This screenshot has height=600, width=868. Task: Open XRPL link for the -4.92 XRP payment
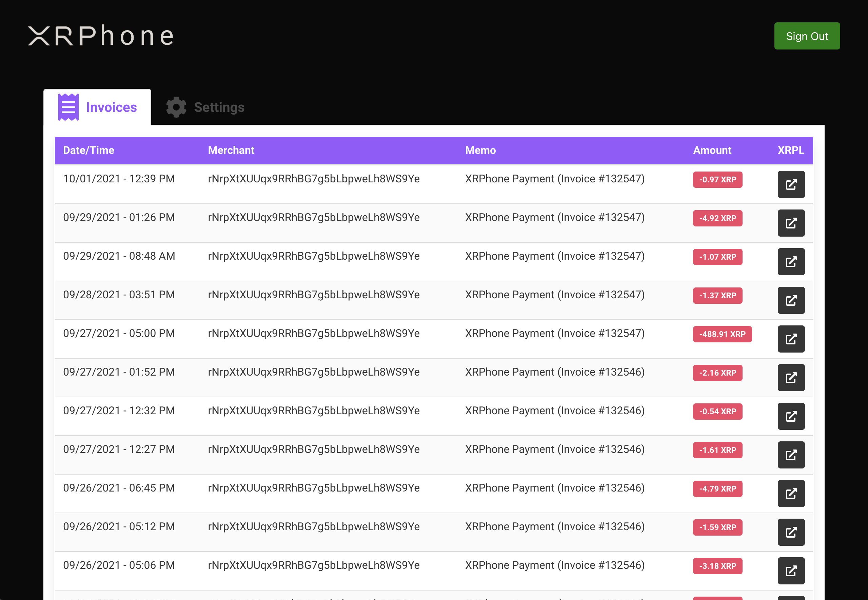click(791, 223)
